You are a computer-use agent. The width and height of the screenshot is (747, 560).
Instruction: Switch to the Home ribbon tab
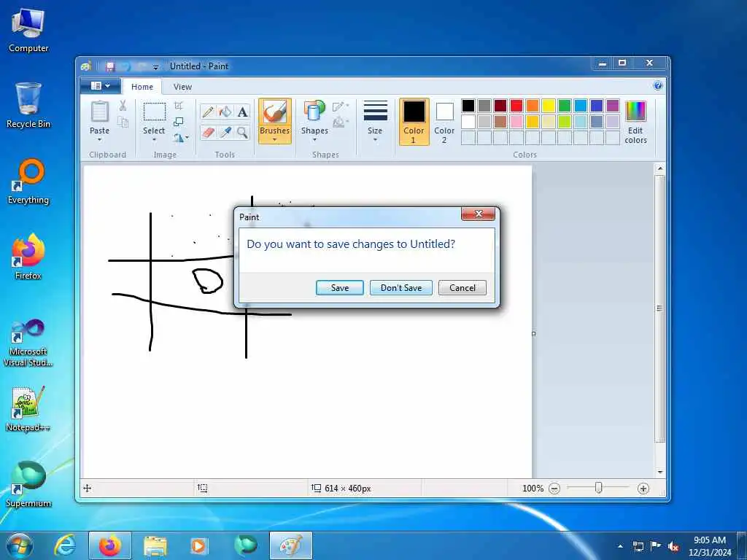pyautogui.click(x=142, y=87)
